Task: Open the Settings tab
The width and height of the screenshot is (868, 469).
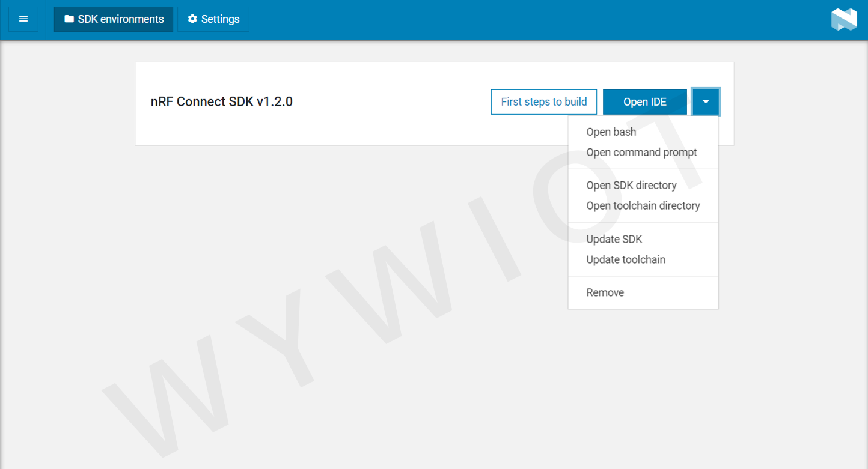Action: pyautogui.click(x=213, y=19)
